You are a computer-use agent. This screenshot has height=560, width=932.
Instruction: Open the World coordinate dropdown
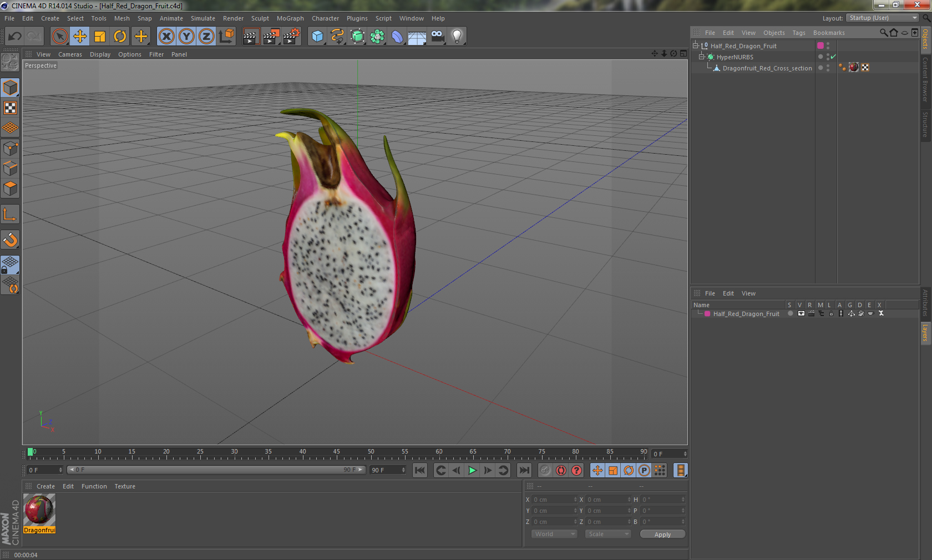pyautogui.click(x=554, y=534)
